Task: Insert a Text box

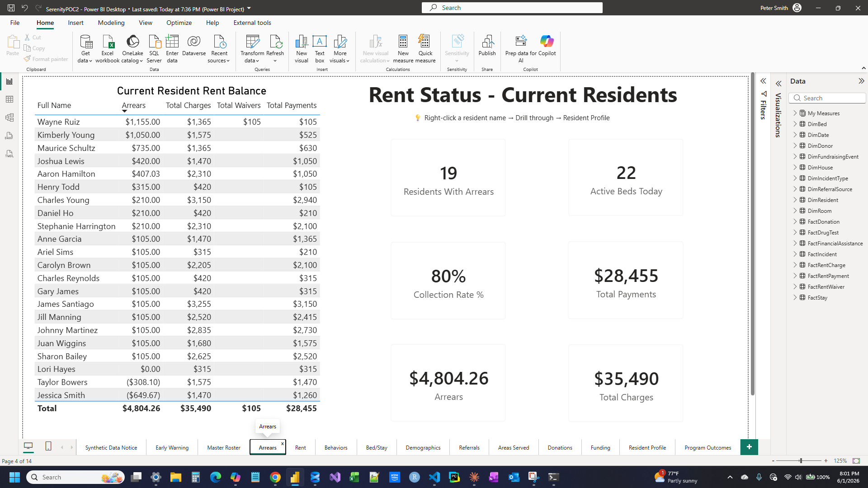Action: (320, 49)
